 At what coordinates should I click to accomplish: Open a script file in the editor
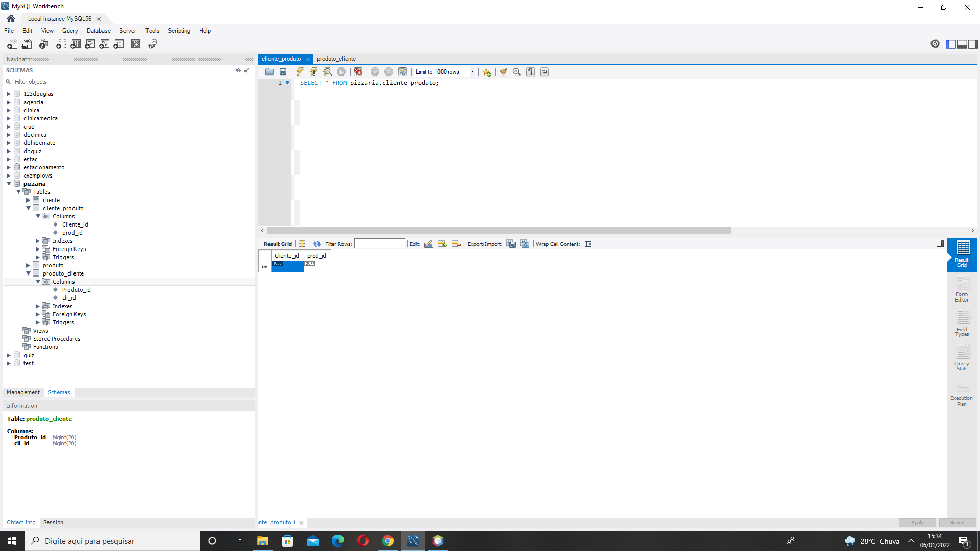269,72
